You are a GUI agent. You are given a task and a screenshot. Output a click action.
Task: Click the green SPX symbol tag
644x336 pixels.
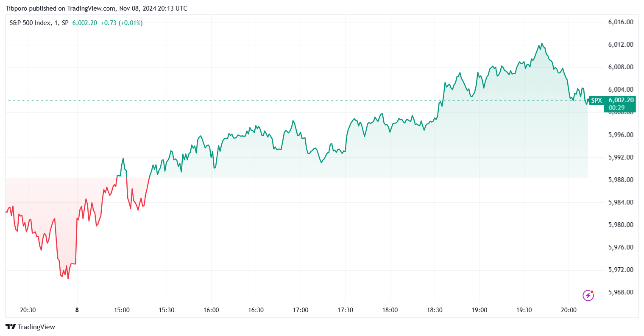pyautogui.click(x=596, y=101)
